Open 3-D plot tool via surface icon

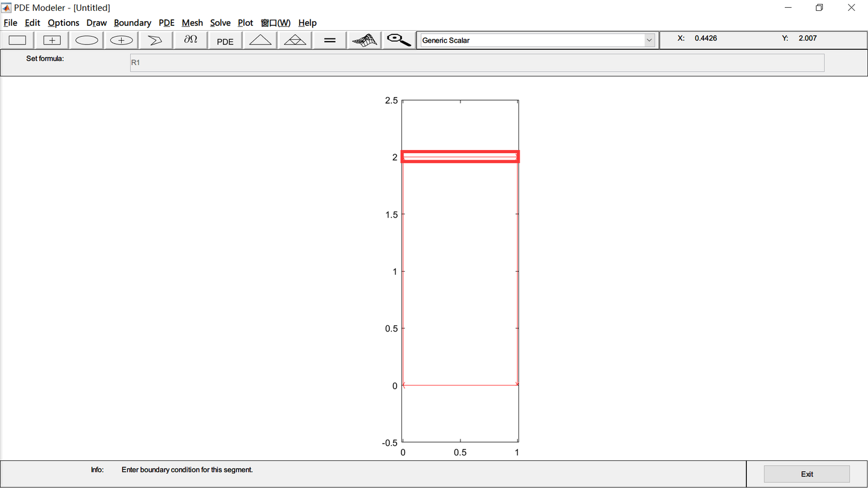point(363,39)
